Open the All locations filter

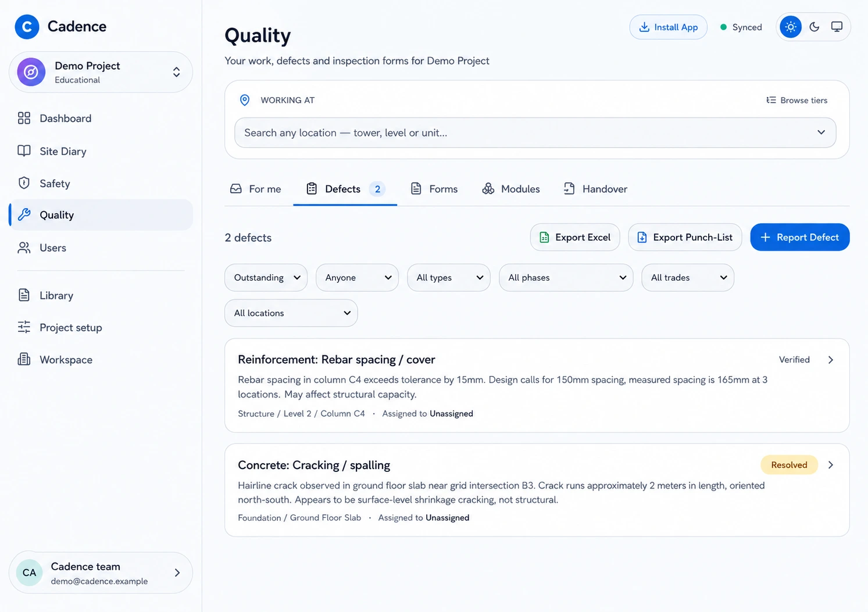click(x=291, y=313)
